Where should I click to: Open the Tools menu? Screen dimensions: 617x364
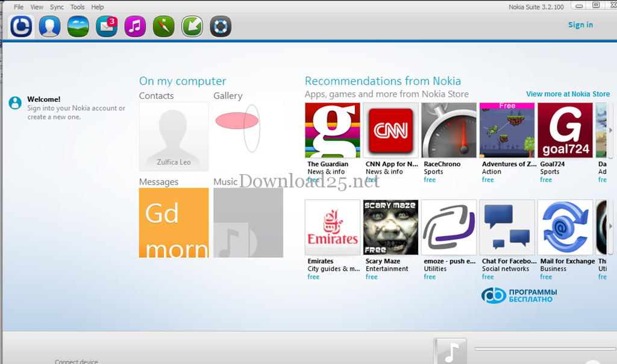tap(77, 7)
